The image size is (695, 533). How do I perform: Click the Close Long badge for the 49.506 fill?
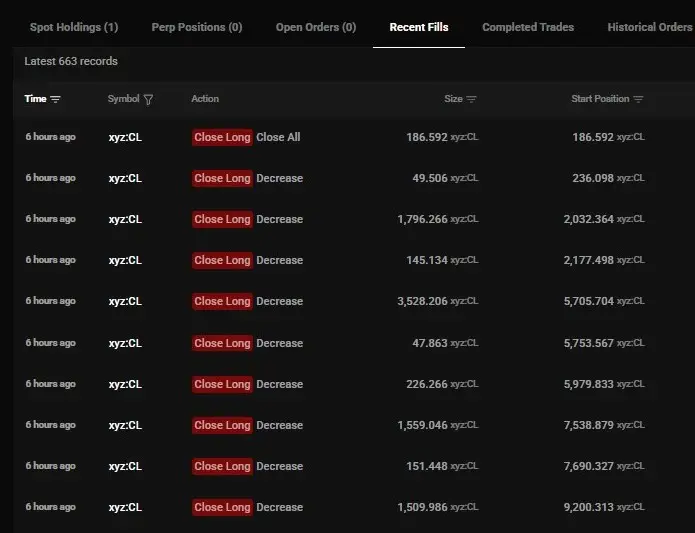pyautogui.click(x=222, y=178)
